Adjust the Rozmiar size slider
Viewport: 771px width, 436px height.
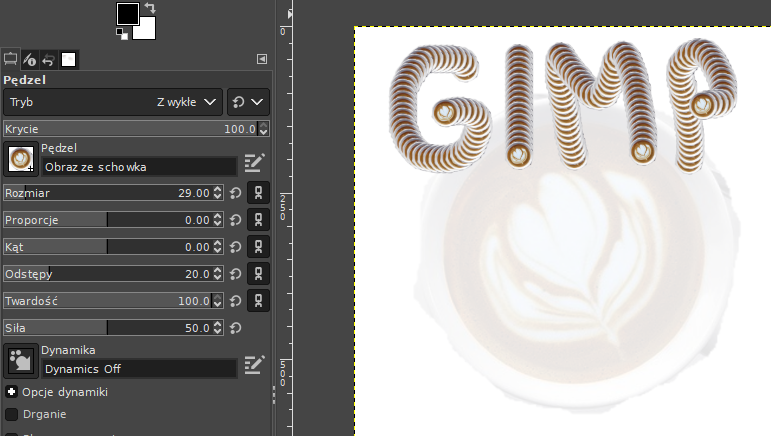click(x=108, y=193)
